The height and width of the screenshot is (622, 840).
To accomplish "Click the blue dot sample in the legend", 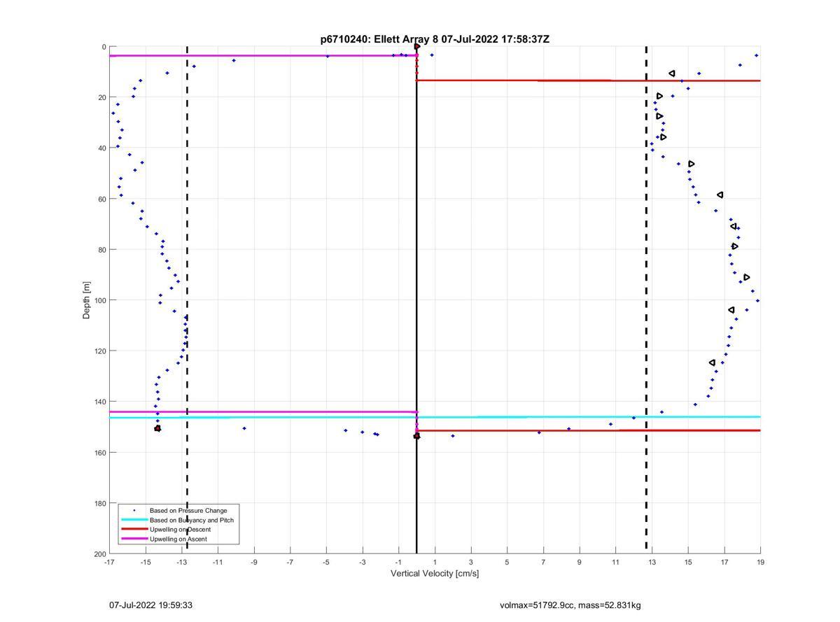I will coord(134,510).
